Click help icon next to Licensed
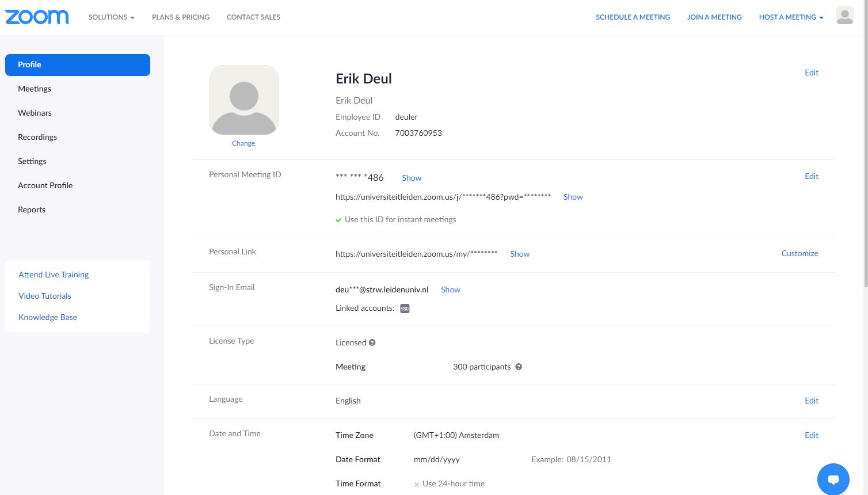The width and height of the screenshot is (868, 495). [x=372, y=342]
